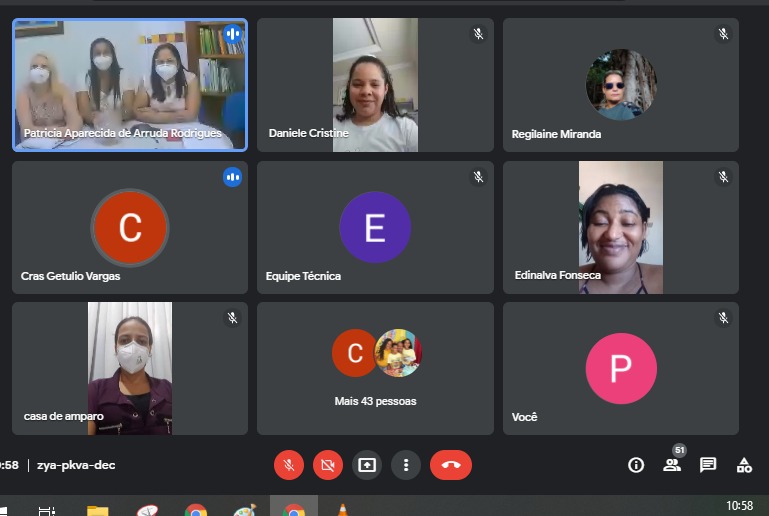Select Patricia Aparecida de Arruda Rodrigues video tile

click(x=129, y=85)
